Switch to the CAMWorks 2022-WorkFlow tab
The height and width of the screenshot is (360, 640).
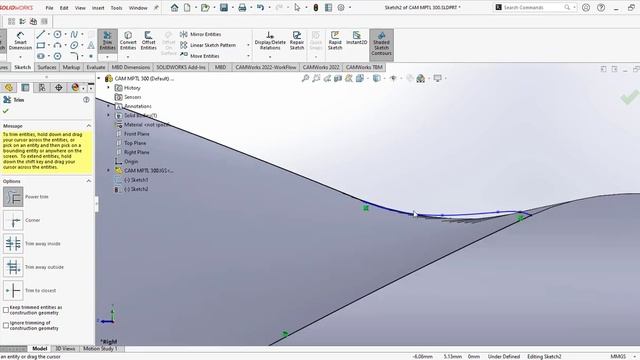pyautogui.click(x=266, y=67)
